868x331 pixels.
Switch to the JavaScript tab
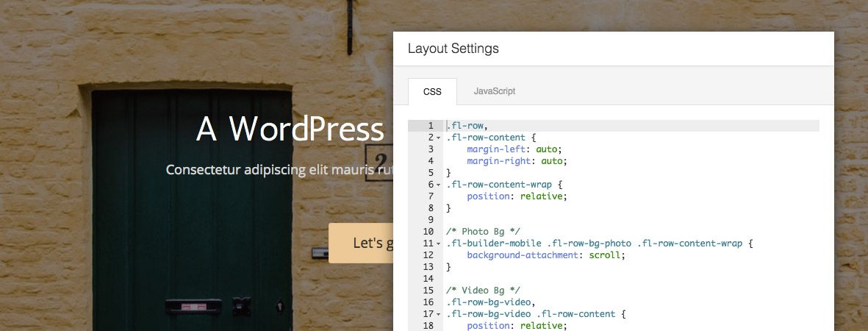click(494, 91)
